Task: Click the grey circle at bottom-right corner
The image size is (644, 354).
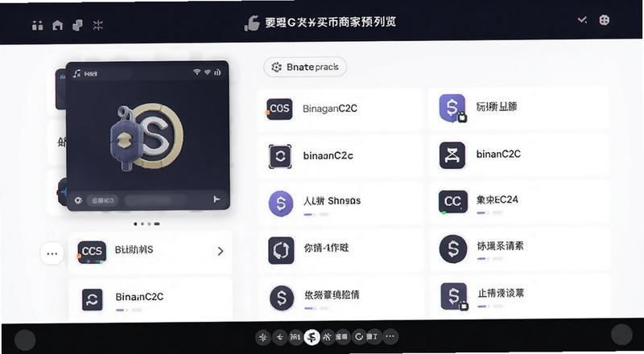Action: point(621,334)
